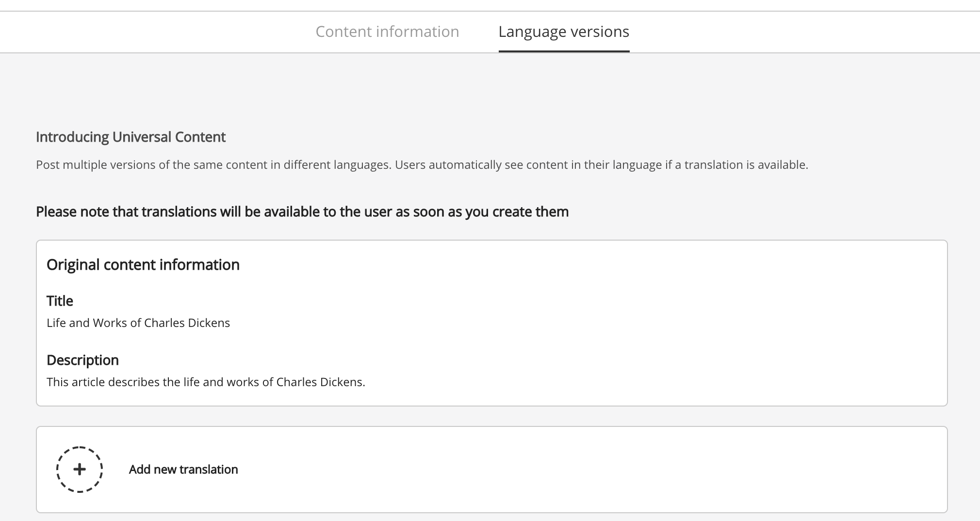The image size is (980, 521).
Task: Click the title text Life and Works of Charles Dickens
Action: click(138, 323)
